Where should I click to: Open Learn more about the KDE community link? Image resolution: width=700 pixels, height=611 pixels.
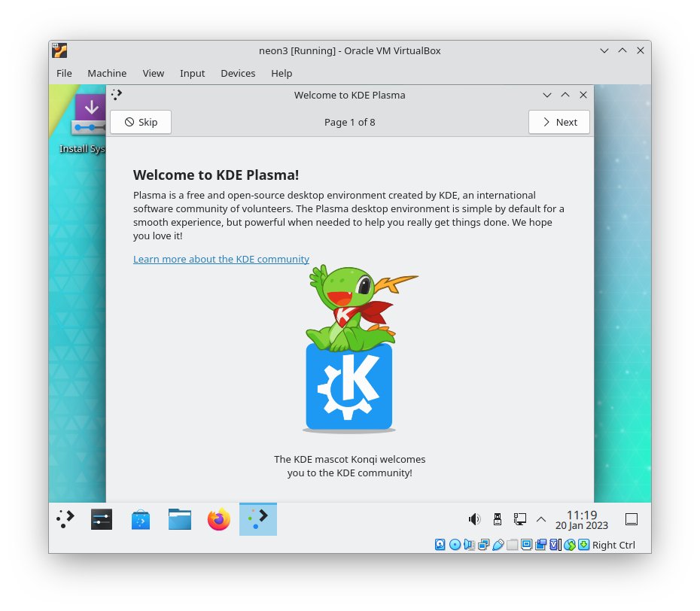click(221, 259)
